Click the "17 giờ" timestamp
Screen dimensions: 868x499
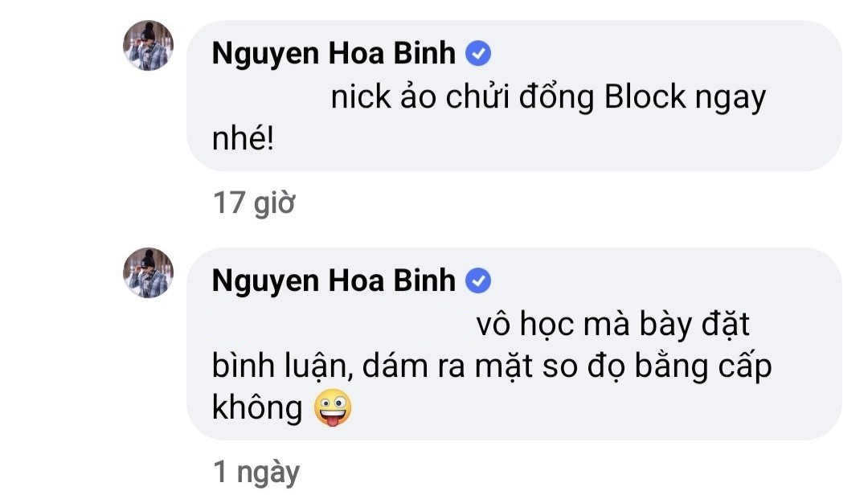(254, 203)
